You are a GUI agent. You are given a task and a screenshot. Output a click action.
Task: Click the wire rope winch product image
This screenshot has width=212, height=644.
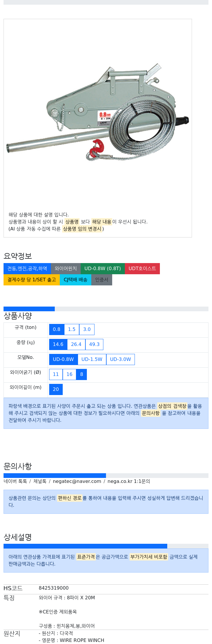coord(97,113)
